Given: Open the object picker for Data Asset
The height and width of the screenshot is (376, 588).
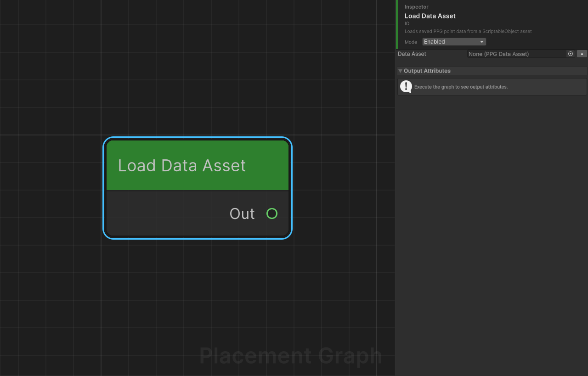Looking at the screenshot, I should [x=571, y=54].
